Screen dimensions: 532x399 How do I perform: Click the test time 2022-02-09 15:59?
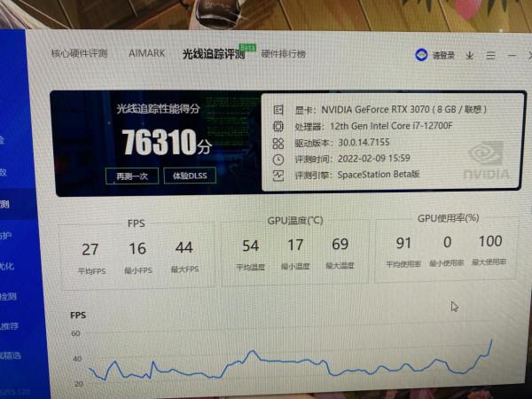pyautogui.click(x=374, y=159)
